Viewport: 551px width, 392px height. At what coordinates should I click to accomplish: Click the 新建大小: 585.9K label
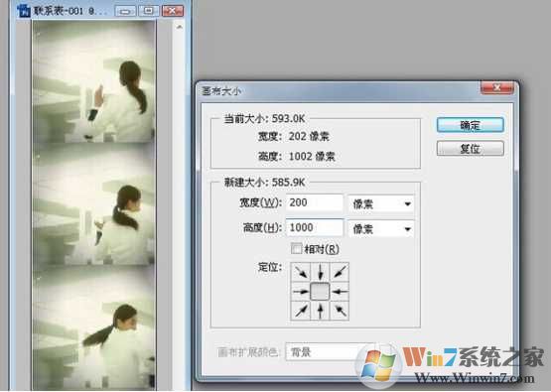[x=265, y=183]
